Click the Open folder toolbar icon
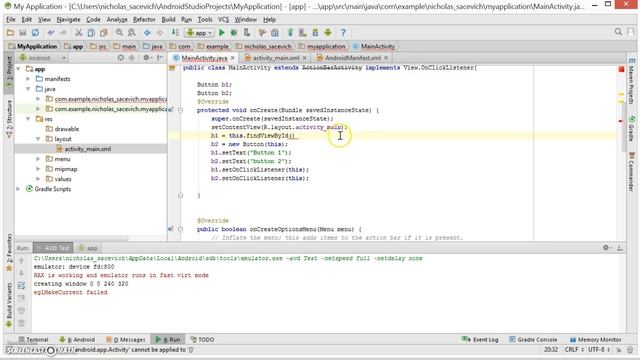Viewport: 640px width, 360px height. tap(10, 33)
